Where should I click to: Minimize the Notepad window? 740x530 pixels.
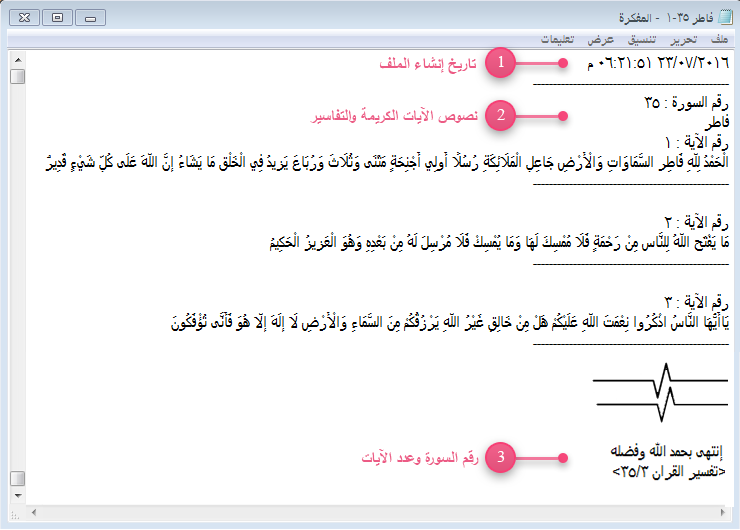tap(91, 17)
